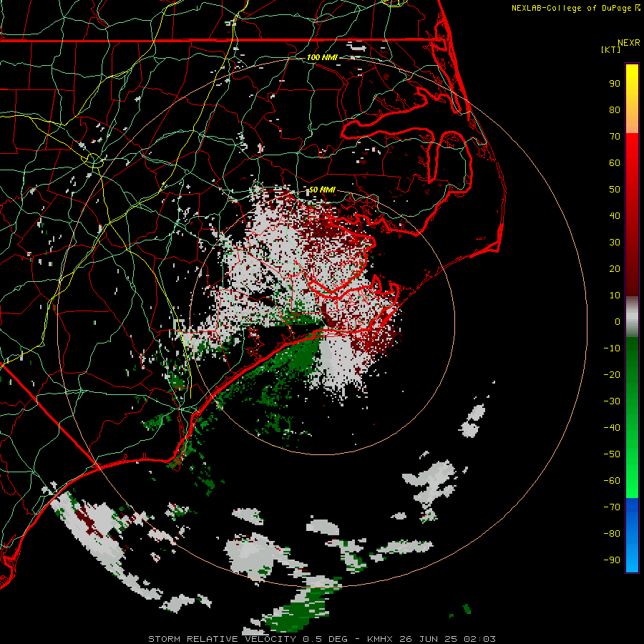
Task: Select the -40 value on velocity scale
Action: coord(612,428)
